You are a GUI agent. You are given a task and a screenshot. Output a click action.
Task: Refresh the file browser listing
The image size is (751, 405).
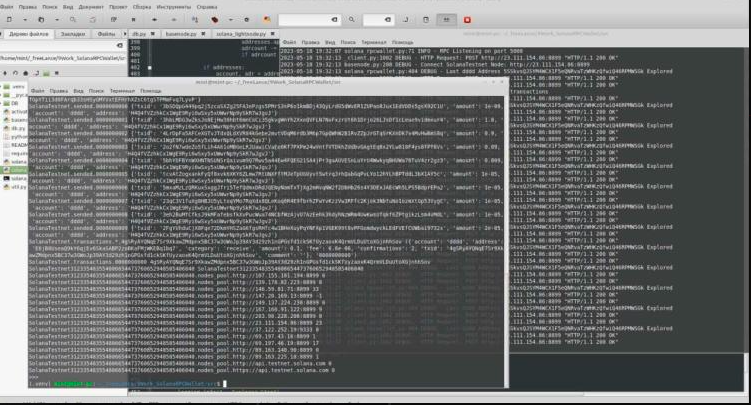coord(15,73)
